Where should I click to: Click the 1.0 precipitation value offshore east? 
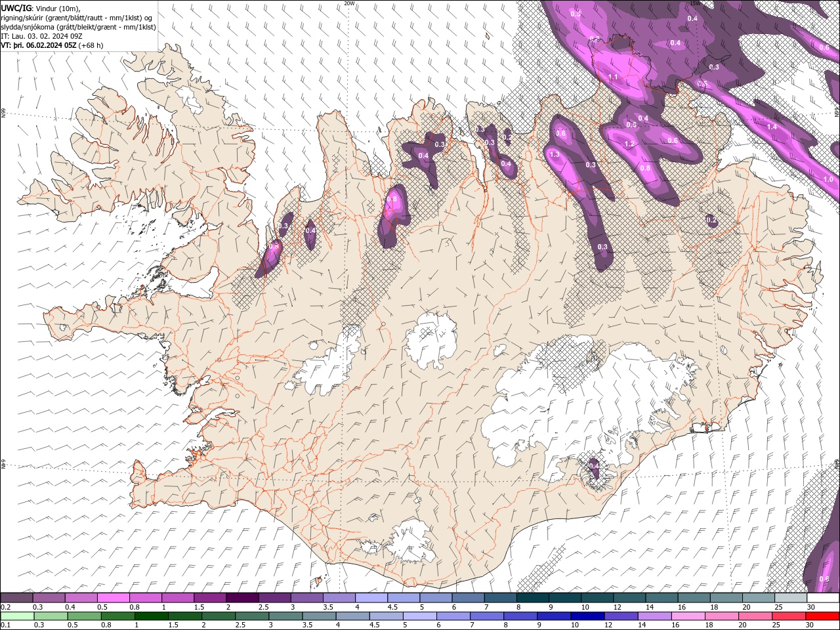coord(828,179)
